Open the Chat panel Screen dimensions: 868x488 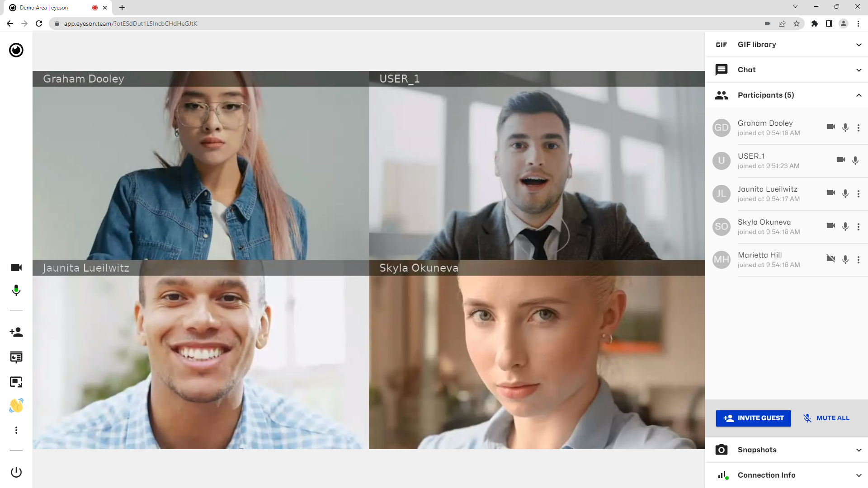pyautogui.click(x=788, y=70)
